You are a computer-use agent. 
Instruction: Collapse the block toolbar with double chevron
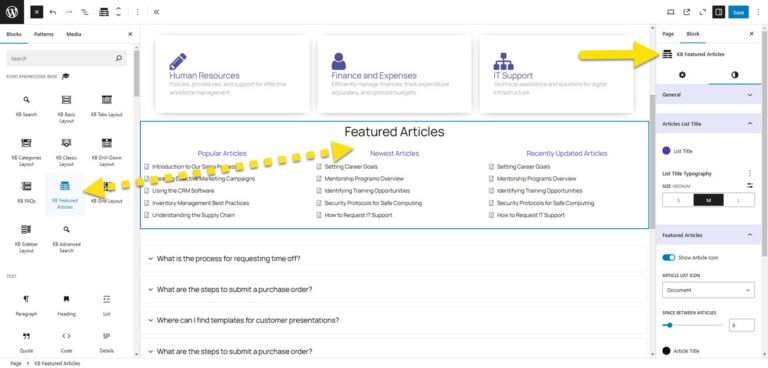[x=156, y=12]
